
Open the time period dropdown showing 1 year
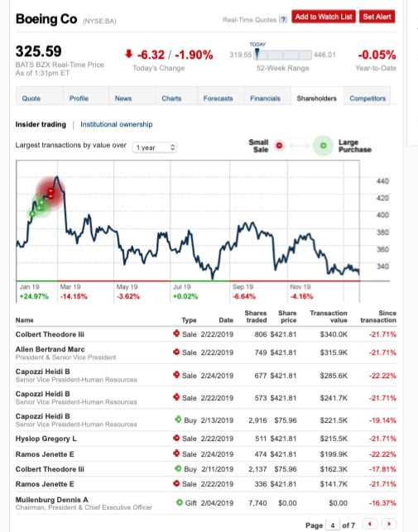coord(155,147)
